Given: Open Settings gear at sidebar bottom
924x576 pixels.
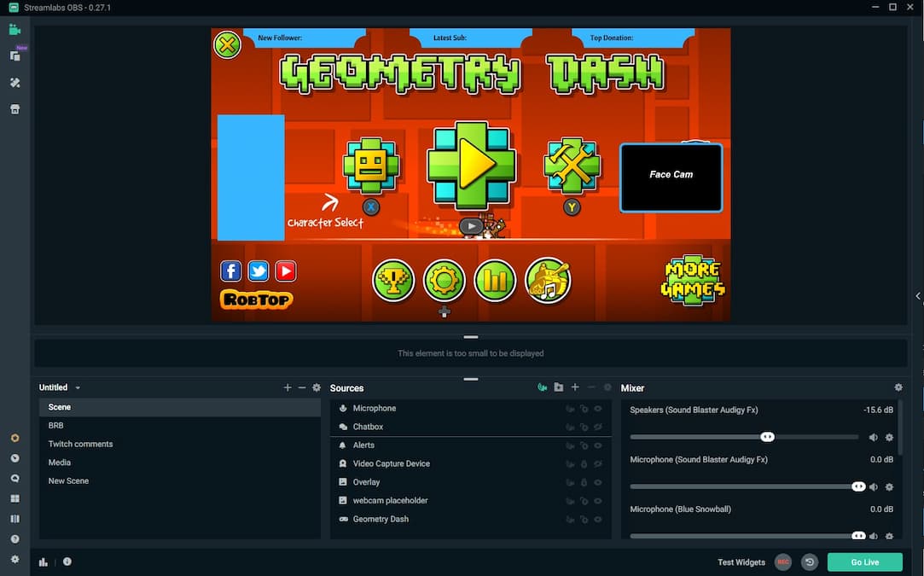Looking at the screenshot, I should [15, 559].
